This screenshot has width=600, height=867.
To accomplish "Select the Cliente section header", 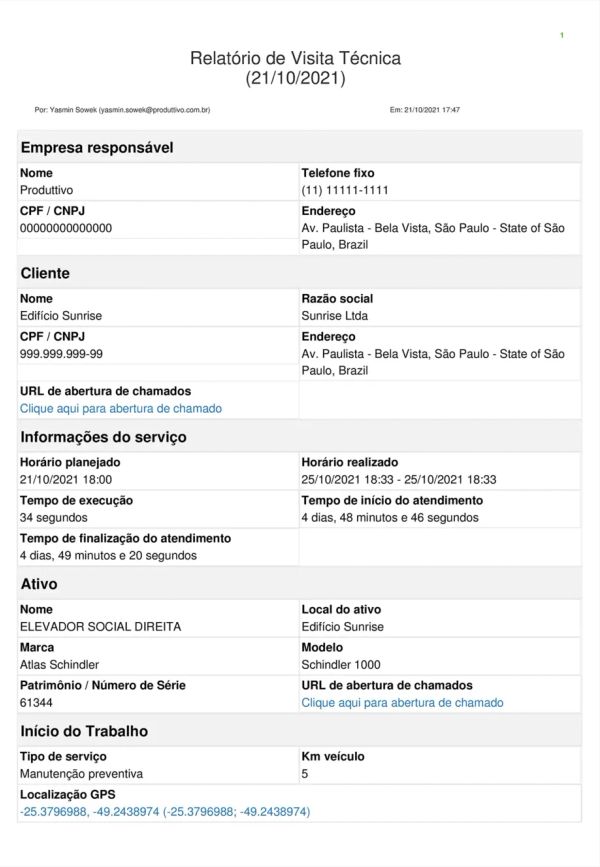I will coord(45,273).
